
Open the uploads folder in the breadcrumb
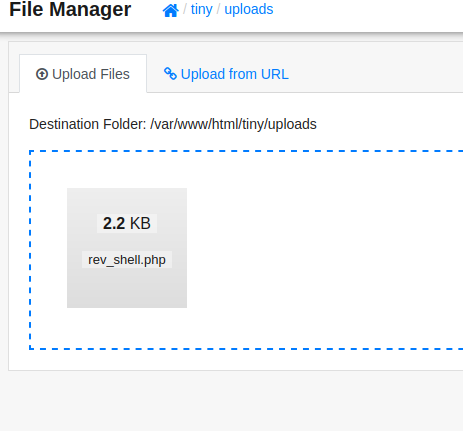tap(249, 10)
